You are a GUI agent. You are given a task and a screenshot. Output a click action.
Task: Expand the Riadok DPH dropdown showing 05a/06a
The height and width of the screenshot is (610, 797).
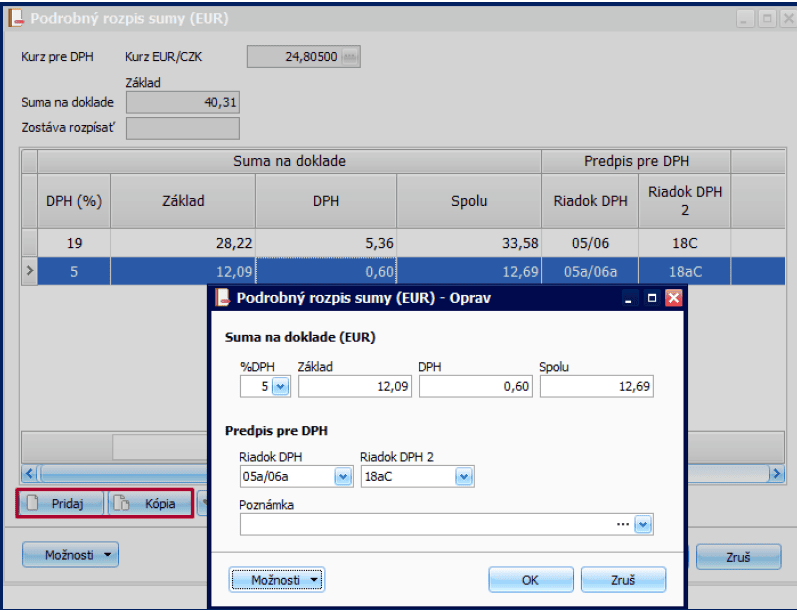click(x=343, y=477)
